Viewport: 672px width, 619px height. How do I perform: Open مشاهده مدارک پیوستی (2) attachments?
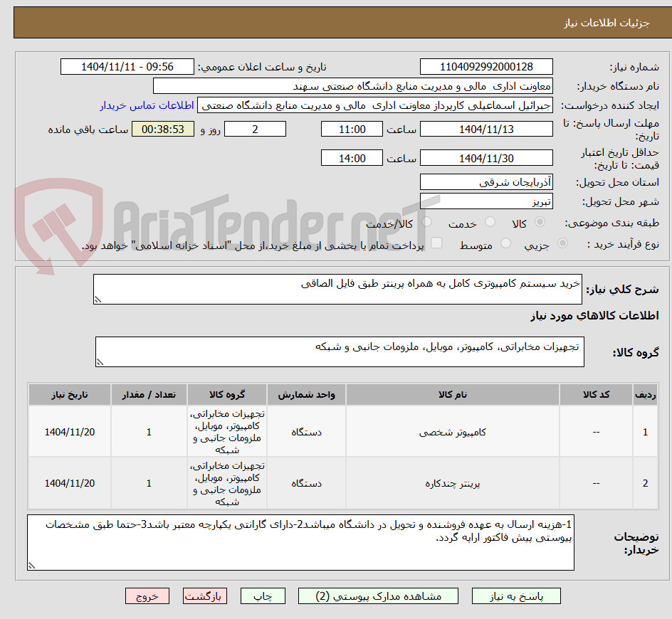click(378, 596)
